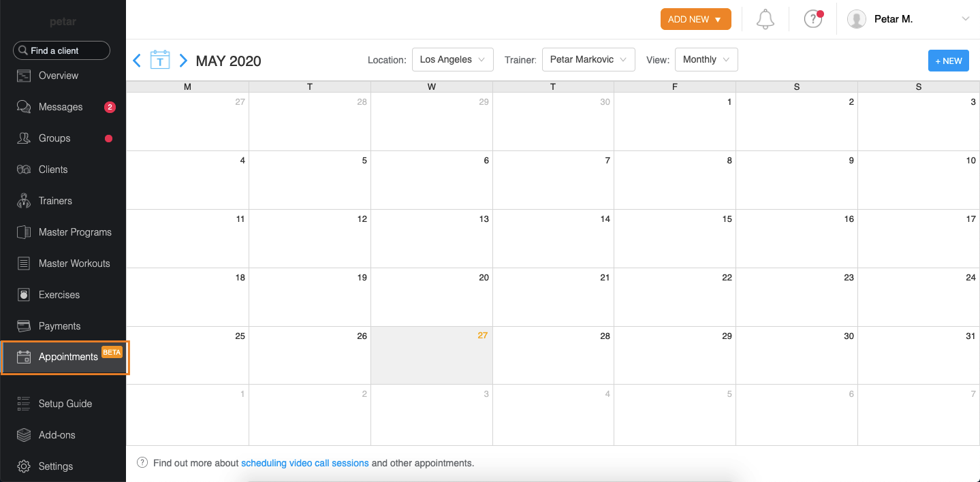The height and width of the screenshot is (482, 980).
Task: Go to previous month arrow
Action: point(137,61)
